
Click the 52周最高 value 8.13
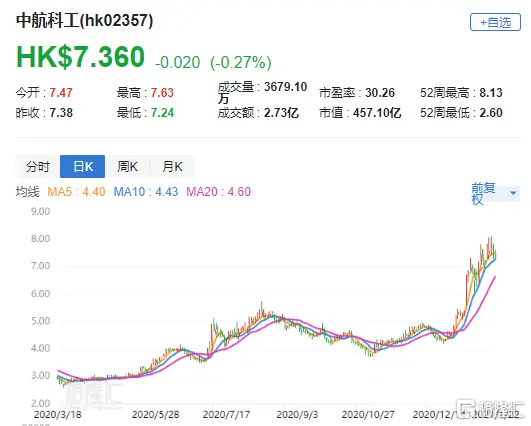tap(491, 92)
